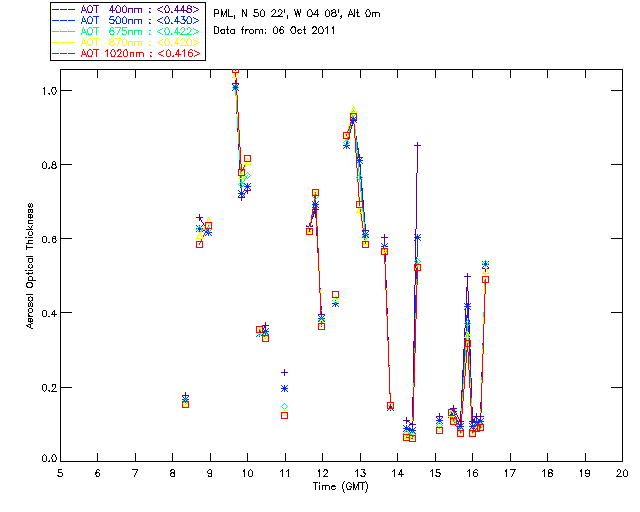Click the green diamond marker near 11 GMT
This screenshot has height=512, width=640.
(284, 406)
